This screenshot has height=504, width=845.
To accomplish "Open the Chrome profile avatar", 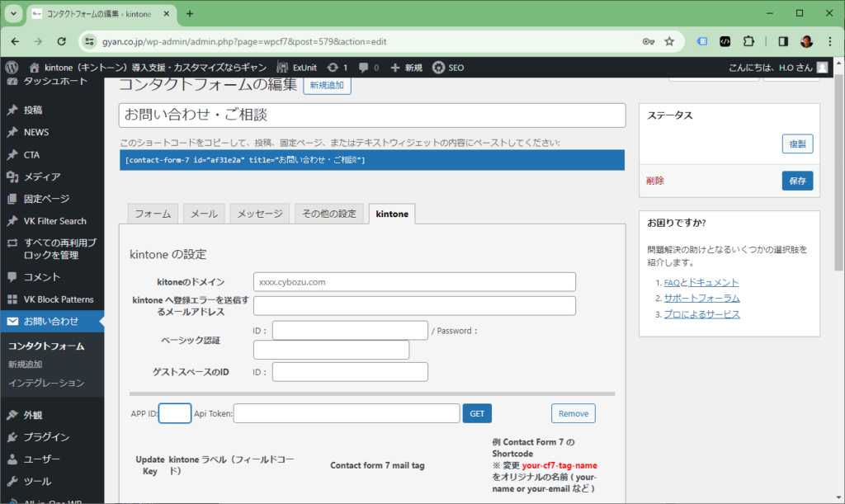I will click(x=807, y=41).
